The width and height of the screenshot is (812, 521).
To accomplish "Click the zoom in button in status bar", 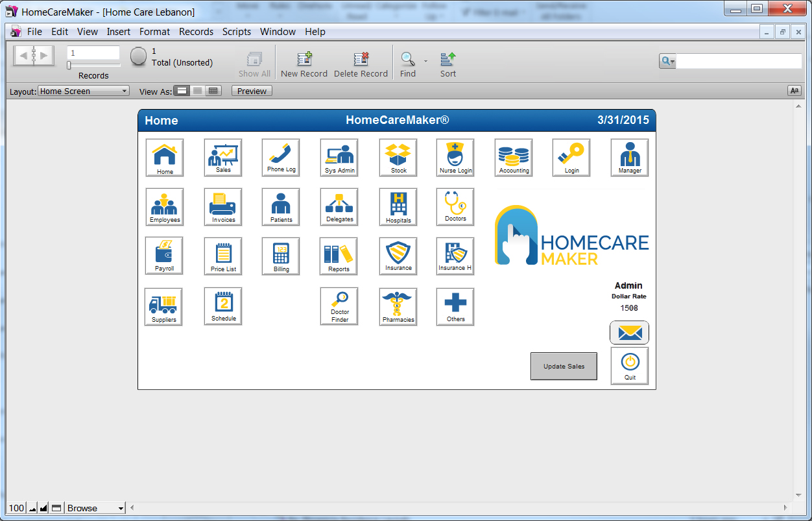I will click(x=44, y=508).
